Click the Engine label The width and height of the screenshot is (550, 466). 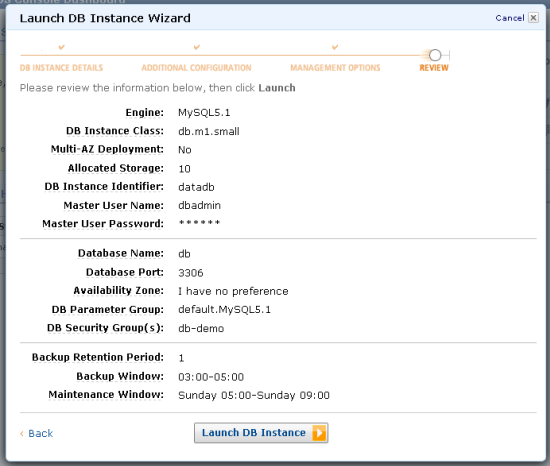145,113
